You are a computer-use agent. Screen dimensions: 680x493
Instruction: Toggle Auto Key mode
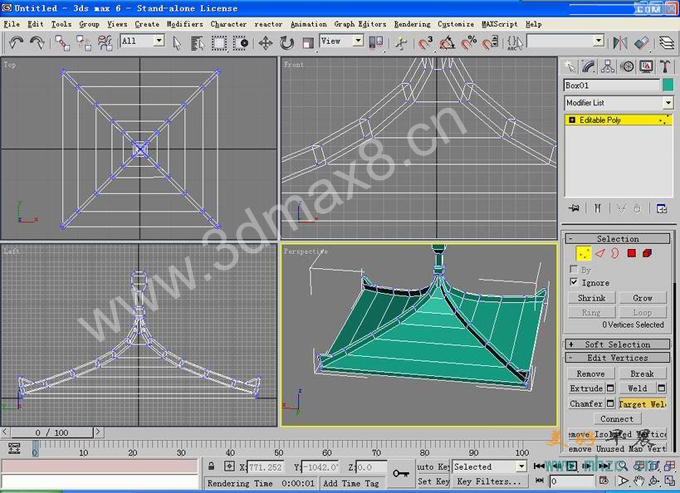433,467
